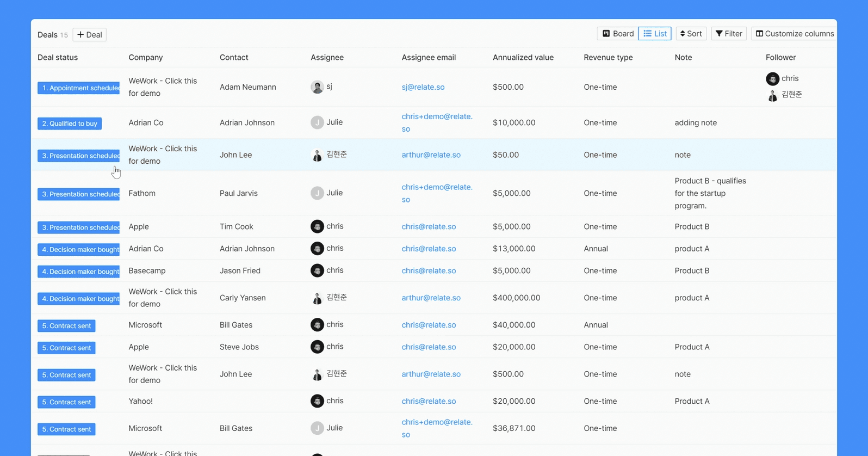The height and width of the screenshot is (456, 868).
Task: Select the Jason Fried contact cell
Action: coord(240,270)
